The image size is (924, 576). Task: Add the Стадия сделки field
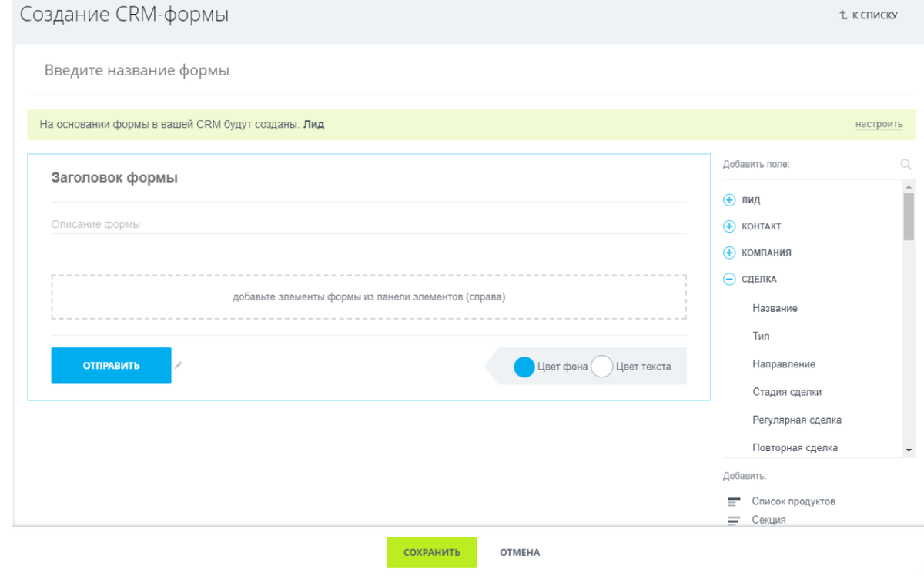[x=787, y=392]
